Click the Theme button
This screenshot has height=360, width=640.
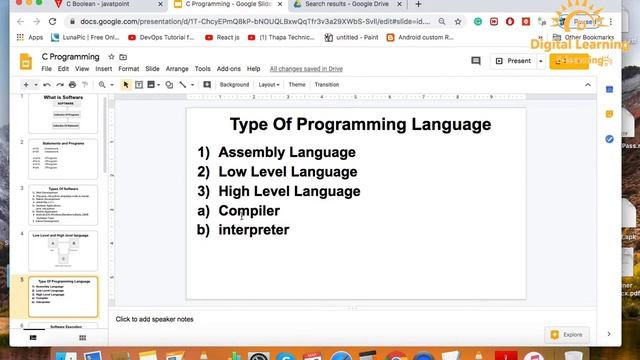coord(297,85)
